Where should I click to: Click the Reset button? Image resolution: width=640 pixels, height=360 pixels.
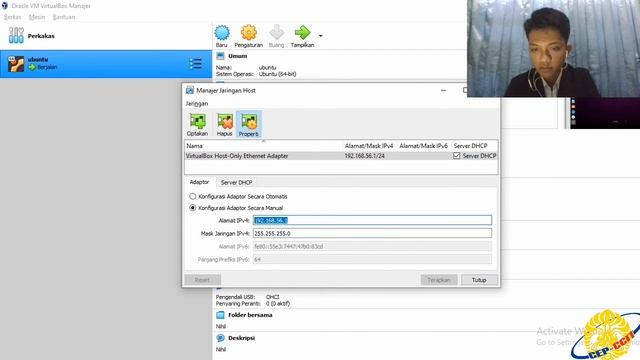(202, 280)
